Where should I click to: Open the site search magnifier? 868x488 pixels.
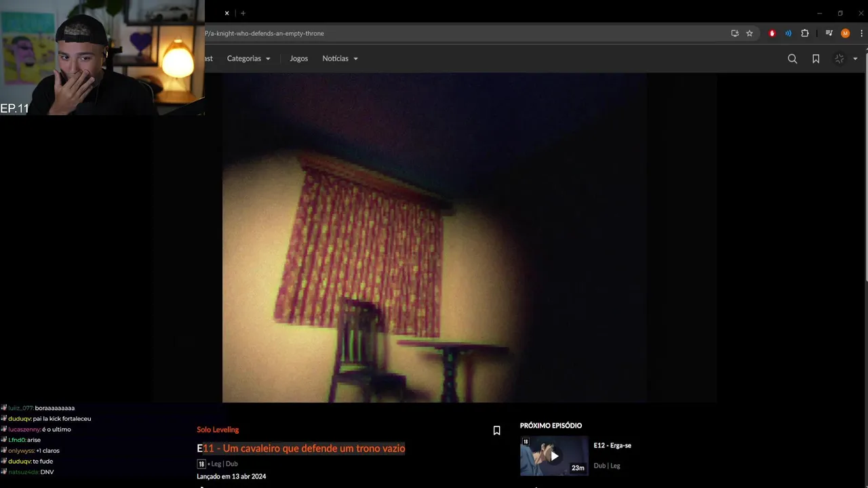[792, 59]
